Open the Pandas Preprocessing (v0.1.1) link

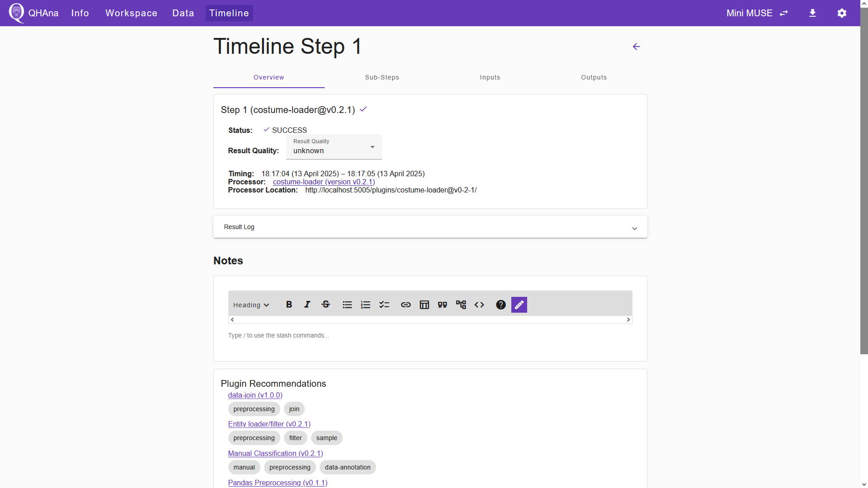point(278,483)
